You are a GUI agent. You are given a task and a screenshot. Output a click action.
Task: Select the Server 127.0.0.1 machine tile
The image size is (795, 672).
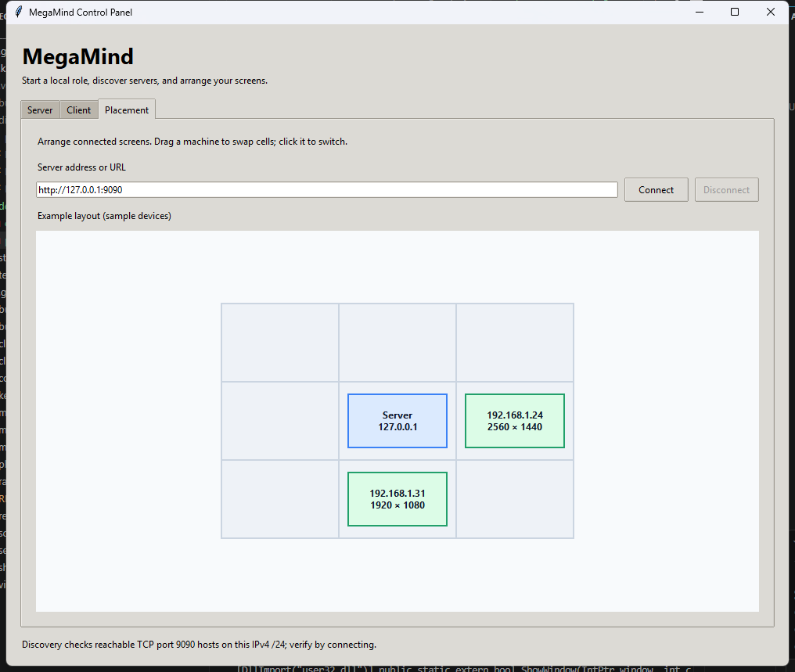coord(397,421)
